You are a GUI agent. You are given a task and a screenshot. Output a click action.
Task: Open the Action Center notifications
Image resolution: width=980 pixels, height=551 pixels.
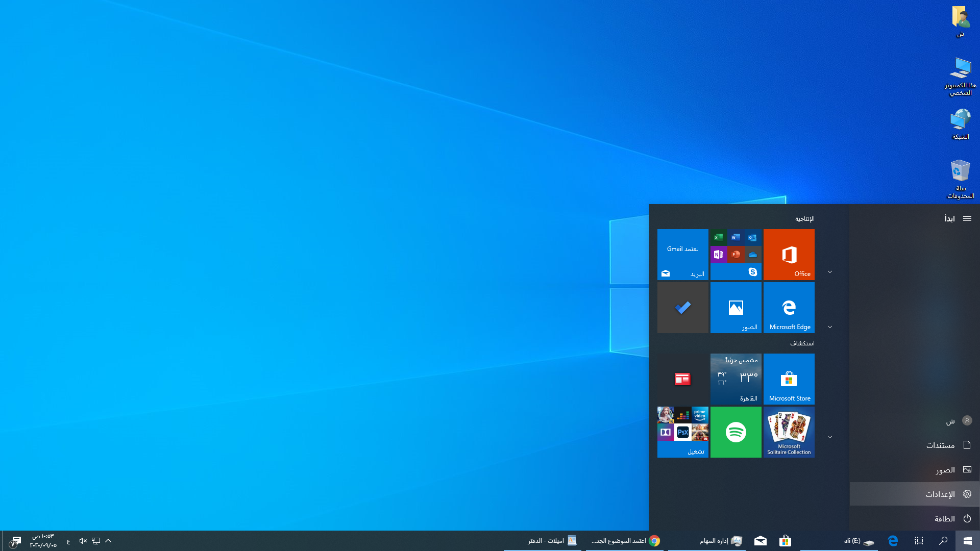pyautogui.click(x=15, y=541)
